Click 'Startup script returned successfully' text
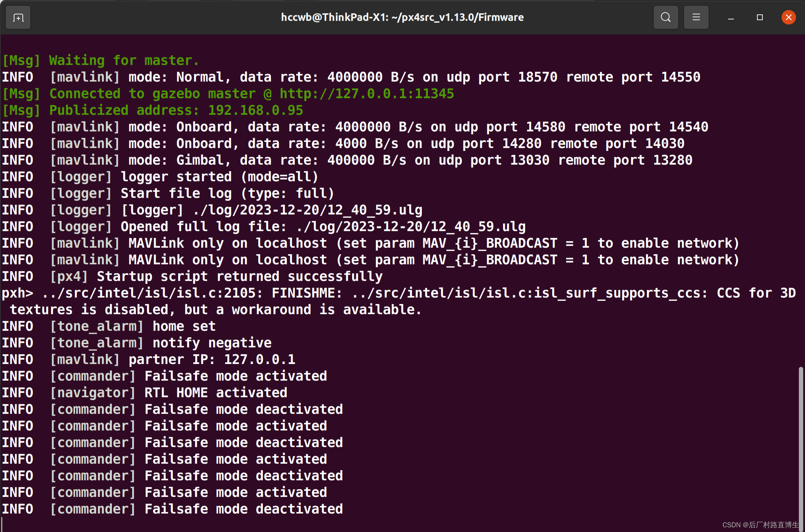The image size is (805, 532). click(x=239, y=277)
